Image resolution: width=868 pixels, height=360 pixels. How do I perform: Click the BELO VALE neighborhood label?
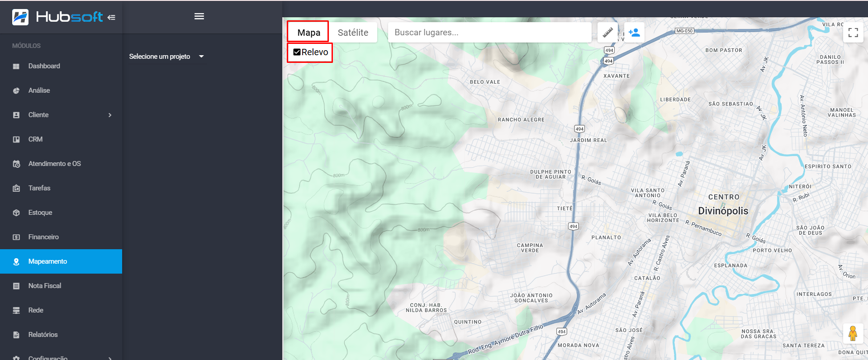[x=485, y=82]
